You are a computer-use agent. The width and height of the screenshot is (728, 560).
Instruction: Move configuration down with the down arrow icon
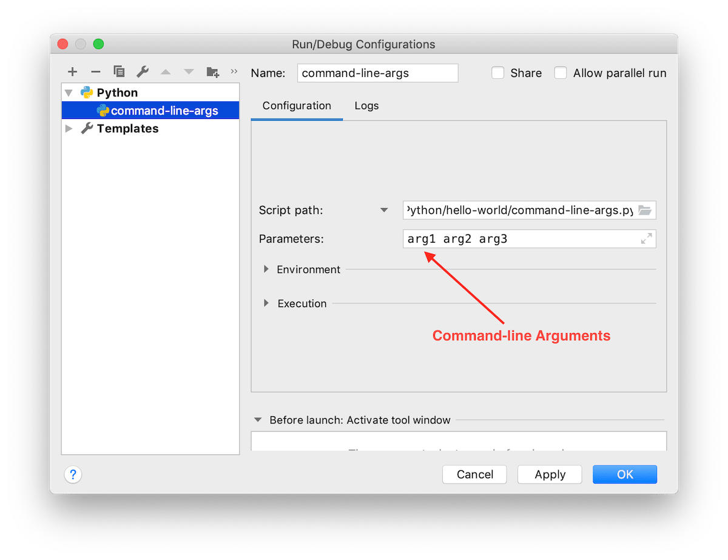click(189, 72)
